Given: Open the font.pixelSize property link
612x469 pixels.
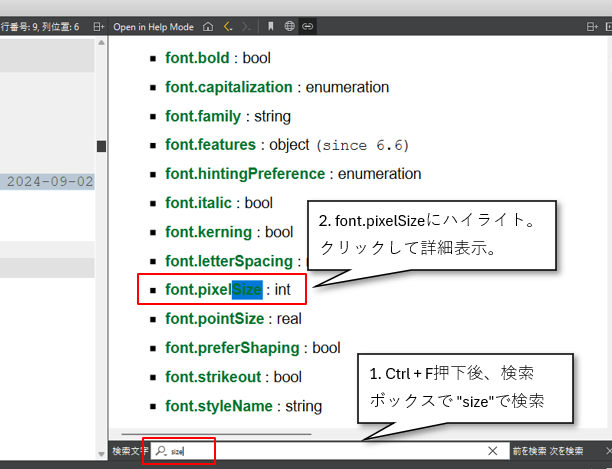Looking at the screenshot, I should [x=213, y=290].
